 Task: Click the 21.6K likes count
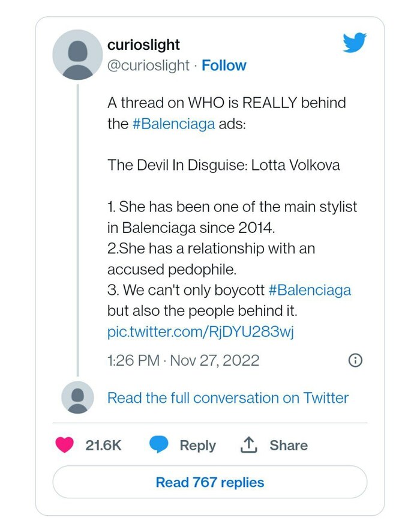(103, 445)
